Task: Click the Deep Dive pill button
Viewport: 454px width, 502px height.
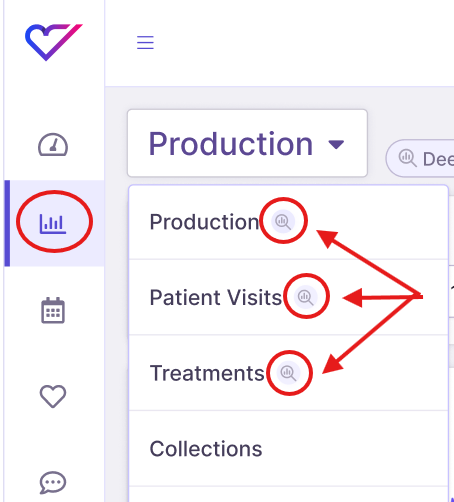Action: click(420, 158)
